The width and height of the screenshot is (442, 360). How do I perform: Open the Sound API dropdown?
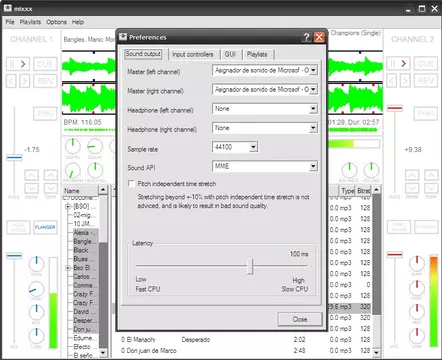[313, 166]
